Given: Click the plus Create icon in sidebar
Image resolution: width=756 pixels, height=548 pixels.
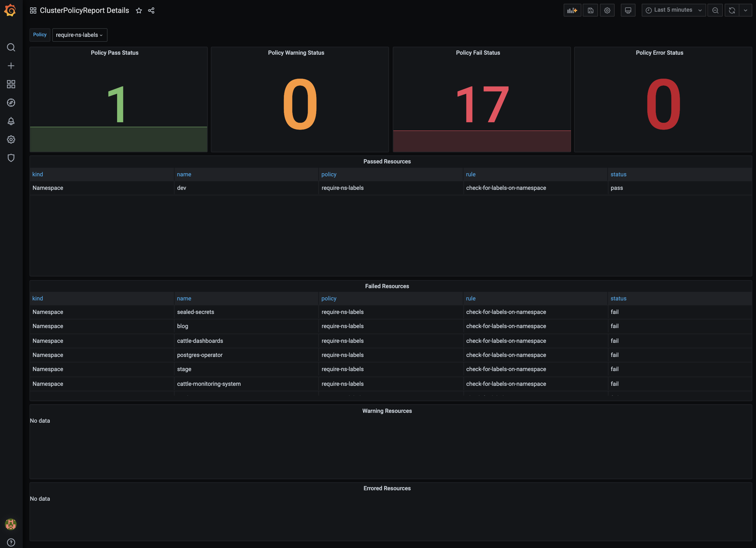Looking at the screenshot, I should tap(11, 66).
